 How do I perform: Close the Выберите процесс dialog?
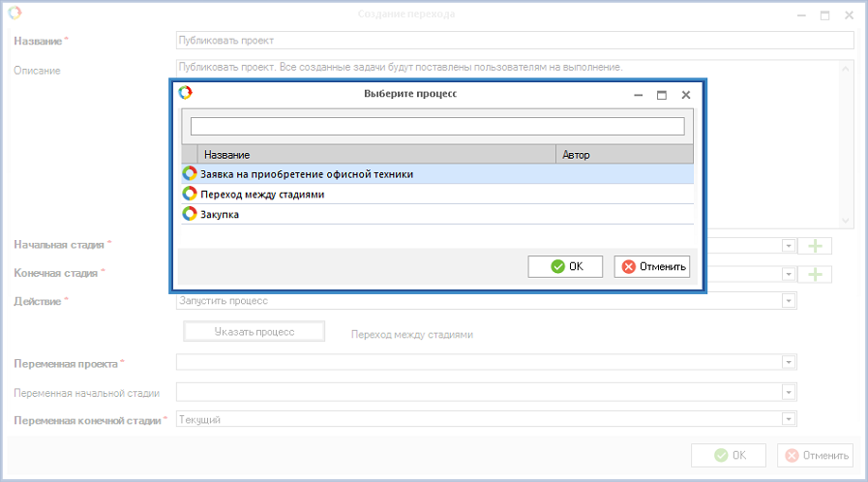click(x=685, y=95)
